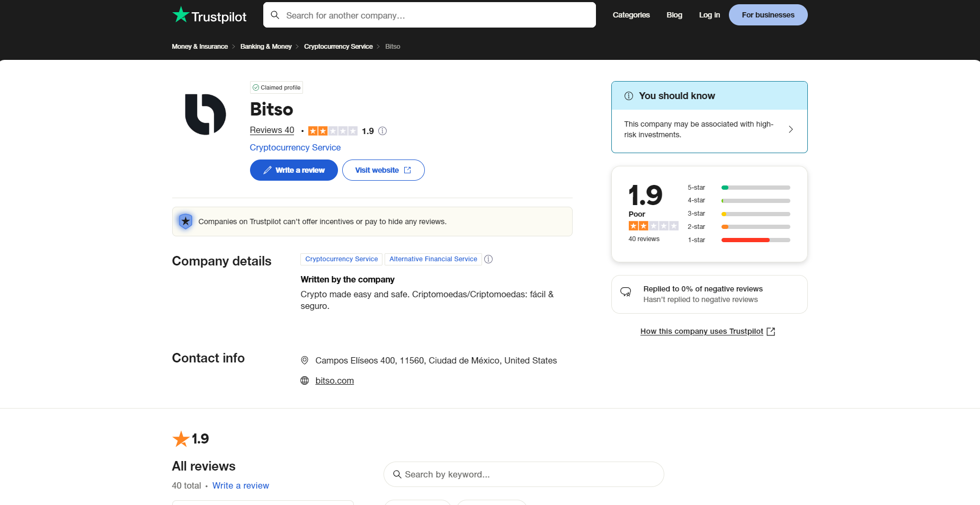Click the external link icon on Visit website
The image size is (980, 505).
click(407, 170)
